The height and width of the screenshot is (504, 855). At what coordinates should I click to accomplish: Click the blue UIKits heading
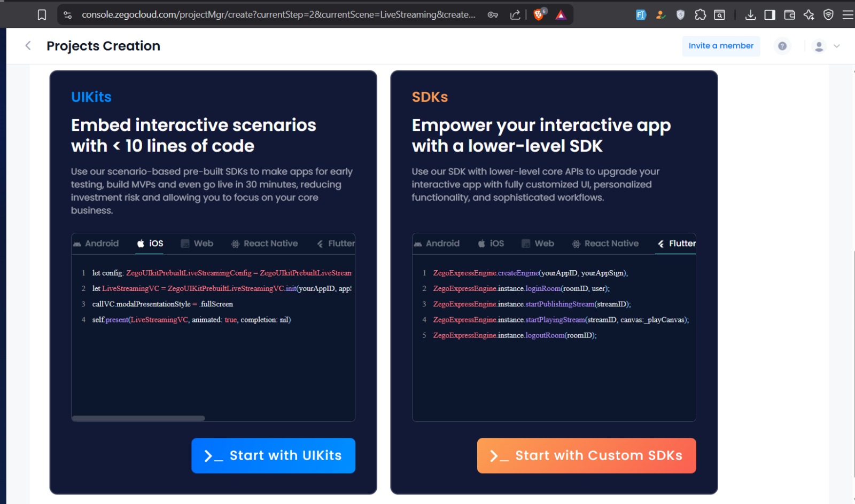tap(91, 97)
